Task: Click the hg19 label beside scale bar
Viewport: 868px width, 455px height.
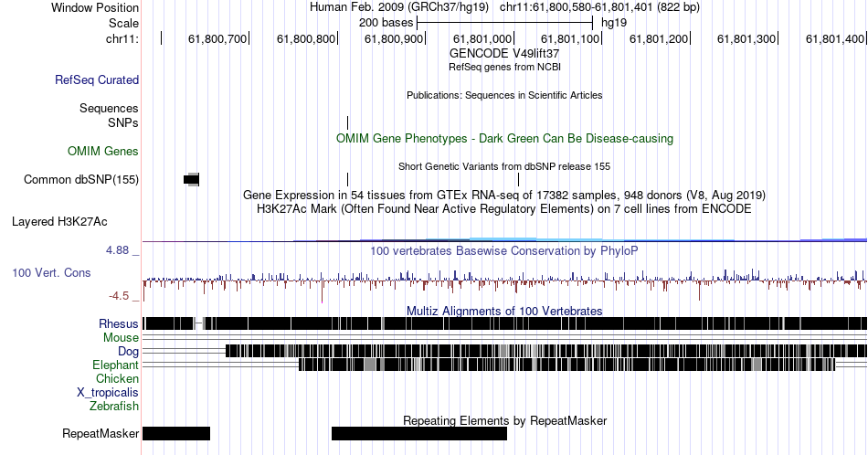Action: tap(614, 23)
